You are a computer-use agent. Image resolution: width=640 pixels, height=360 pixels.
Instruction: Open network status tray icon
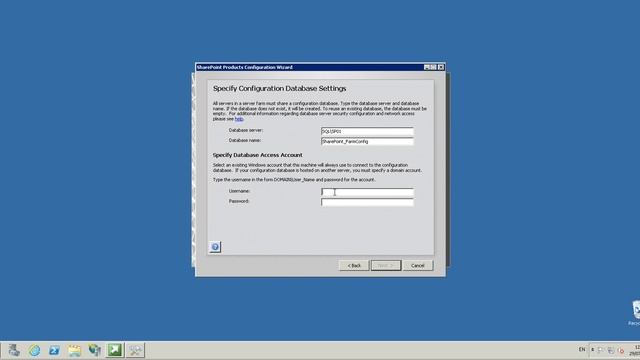(611, 350)
